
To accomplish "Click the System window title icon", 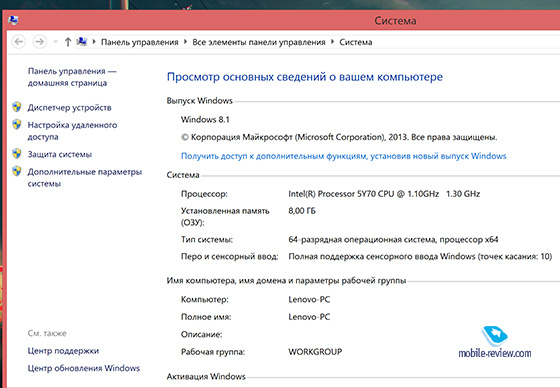I will [x=13, y=20].
